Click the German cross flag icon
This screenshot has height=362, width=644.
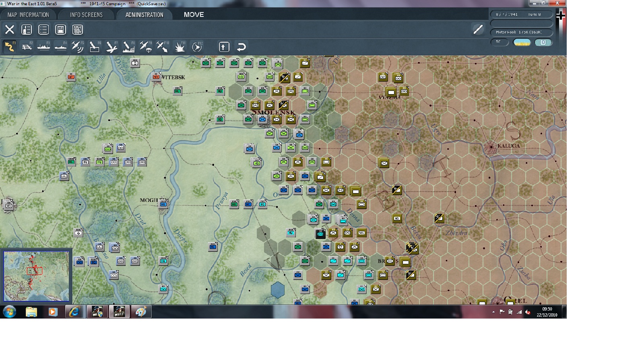tap(561, 16)
